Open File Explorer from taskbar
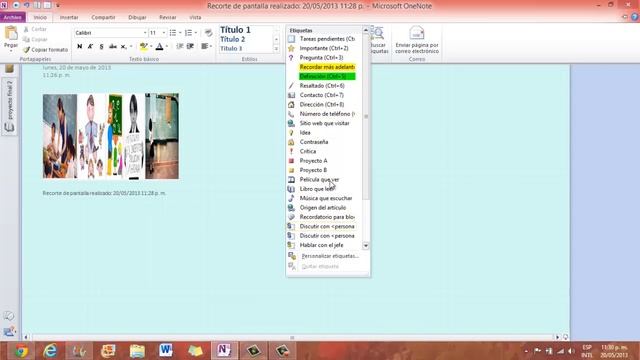The height and width of the screenshot is (360, 640). [x=137, y=351]
